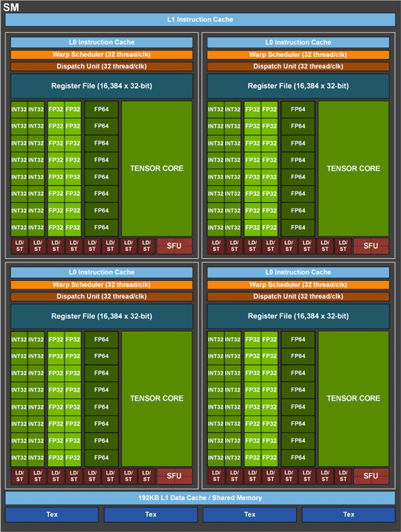The height and width of the screenshot is (532, 401).
Task: Click the bottom-right L0 Instruction Cache
Action: (298, 272)
